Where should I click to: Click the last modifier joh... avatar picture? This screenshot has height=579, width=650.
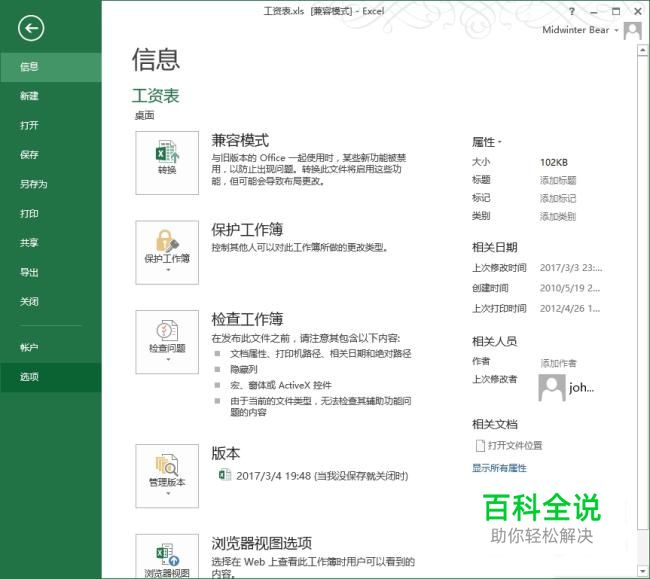click(x=552, y=388)
